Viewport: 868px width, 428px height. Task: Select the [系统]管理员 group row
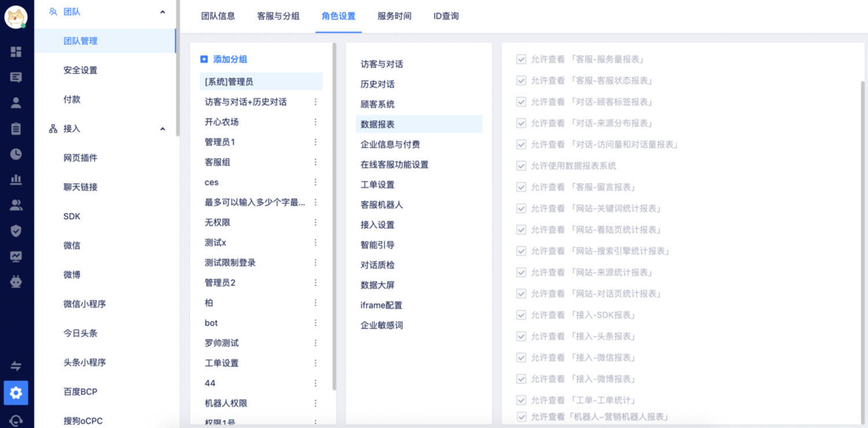pyautogui.click(x=261, y=82)
